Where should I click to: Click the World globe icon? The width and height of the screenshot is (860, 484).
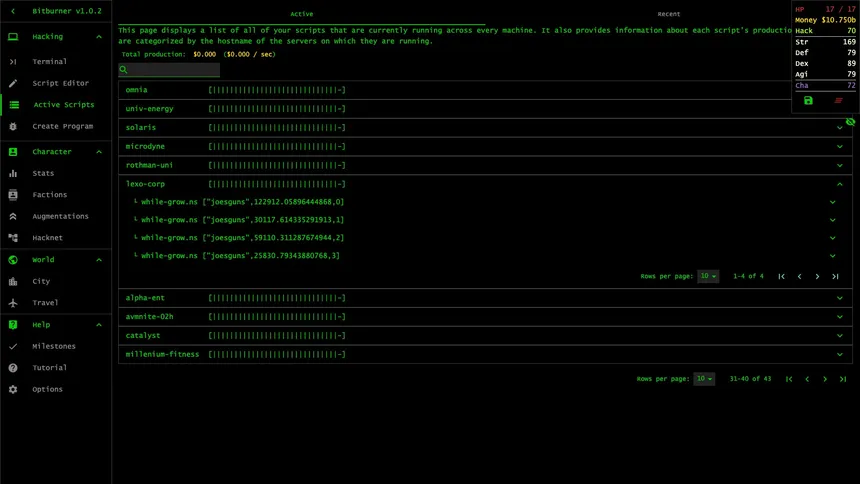tap(13, 260)
